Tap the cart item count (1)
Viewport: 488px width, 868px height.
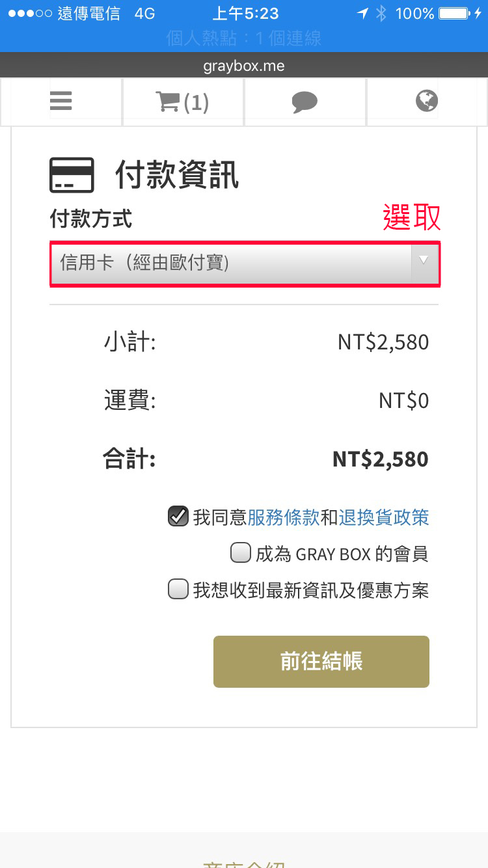click(x=196, y=103)
